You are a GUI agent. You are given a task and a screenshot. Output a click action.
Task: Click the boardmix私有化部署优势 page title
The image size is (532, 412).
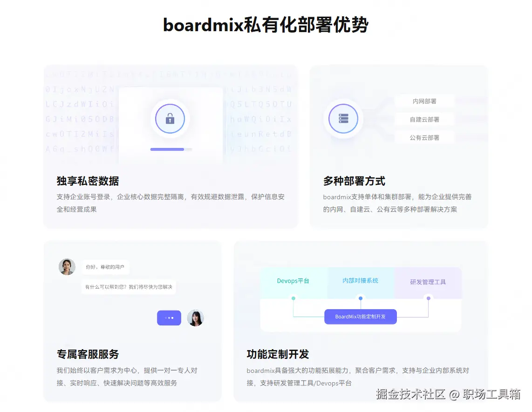[266, 25]
